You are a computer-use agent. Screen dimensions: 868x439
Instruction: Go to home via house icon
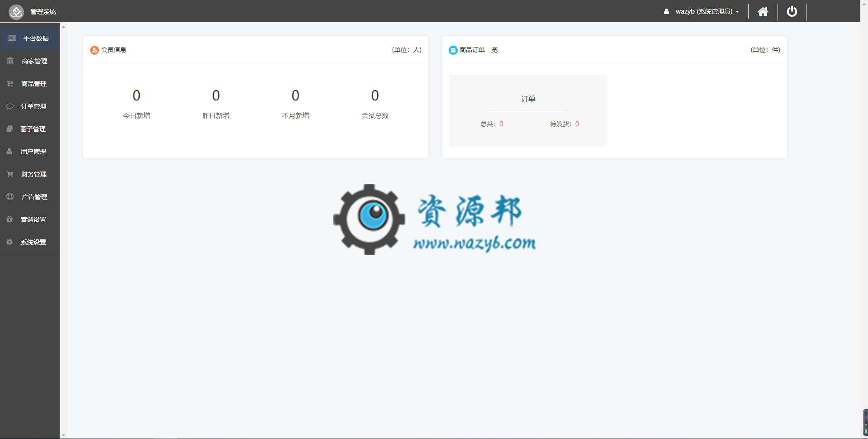coord(763,11)
